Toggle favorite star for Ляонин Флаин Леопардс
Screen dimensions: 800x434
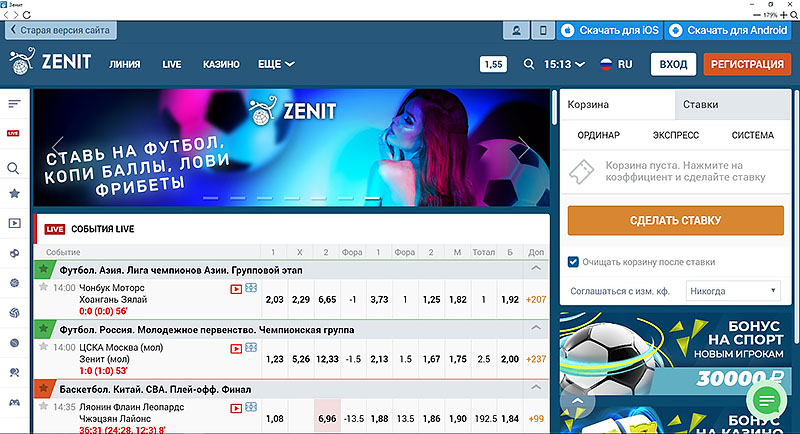tap(43, 406)
